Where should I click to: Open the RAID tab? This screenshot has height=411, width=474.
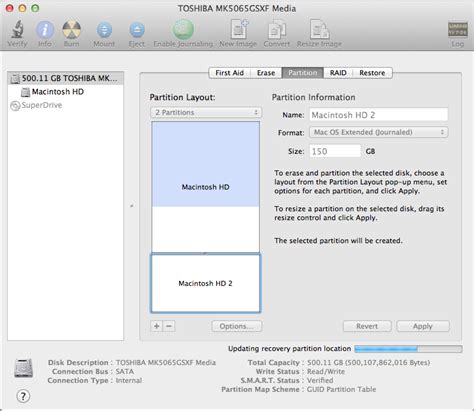pos(338,73)
